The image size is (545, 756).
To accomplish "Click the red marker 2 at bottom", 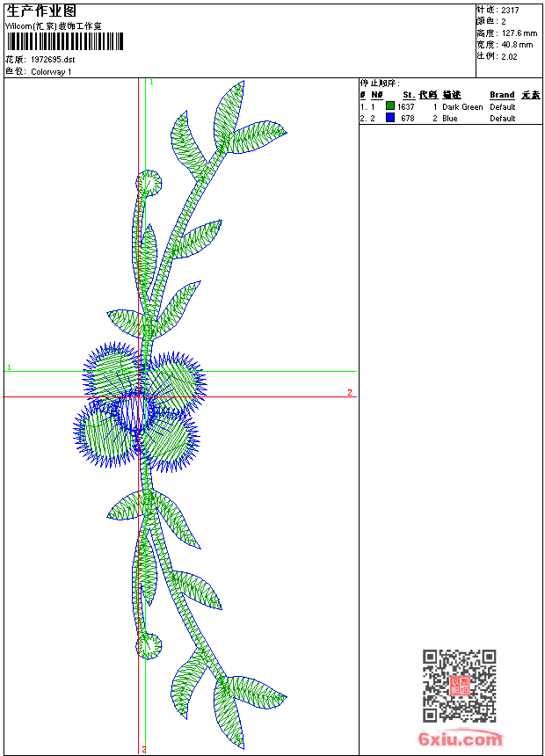I will coord(143,749).
